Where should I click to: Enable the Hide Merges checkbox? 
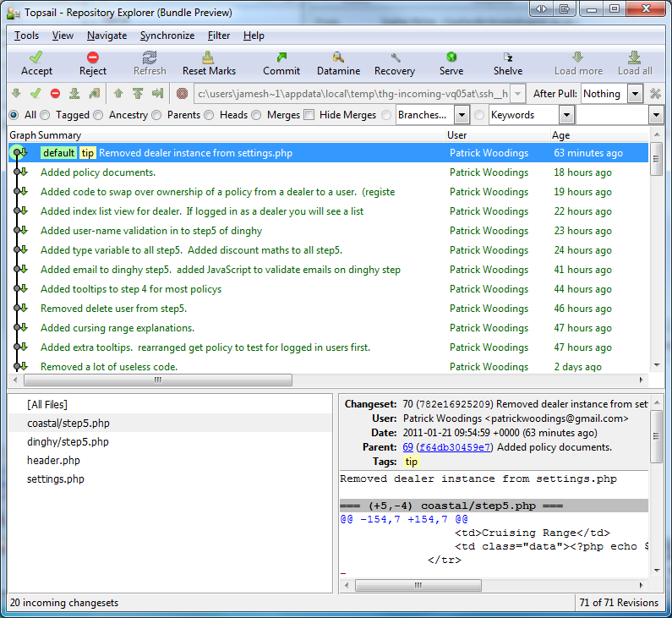pos(309,115)
